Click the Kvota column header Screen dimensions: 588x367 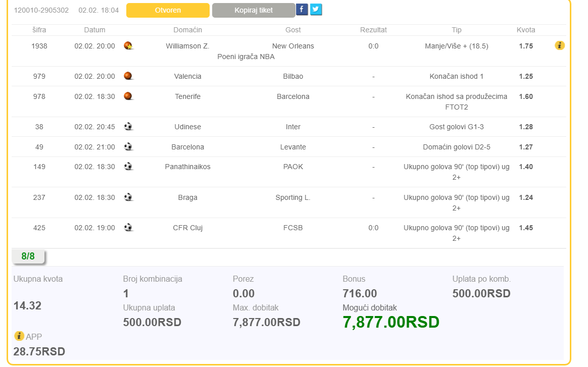[526, 30]
